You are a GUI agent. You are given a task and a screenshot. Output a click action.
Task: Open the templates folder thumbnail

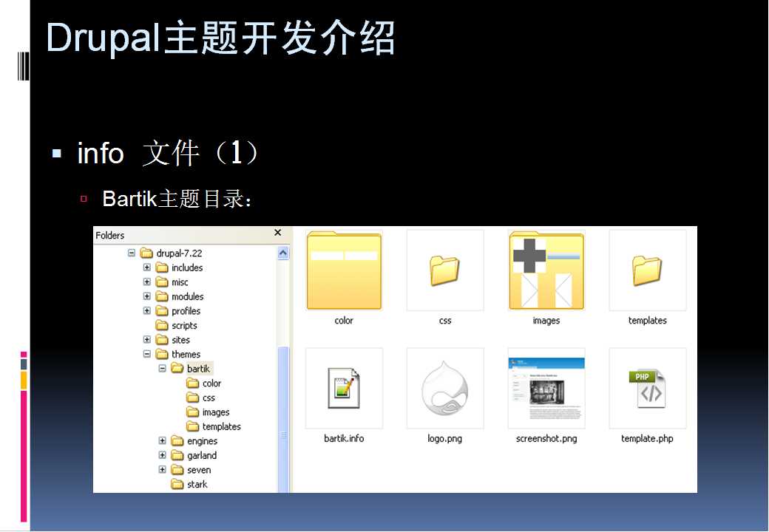[648, 270]
